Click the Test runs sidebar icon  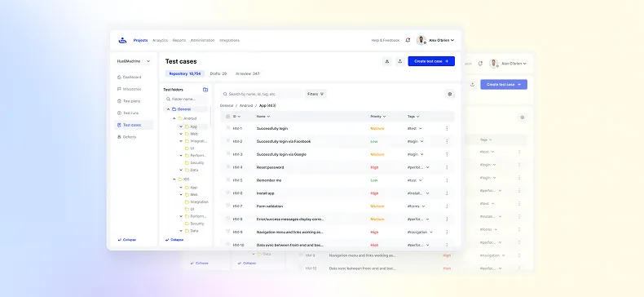tap(119, 113)
